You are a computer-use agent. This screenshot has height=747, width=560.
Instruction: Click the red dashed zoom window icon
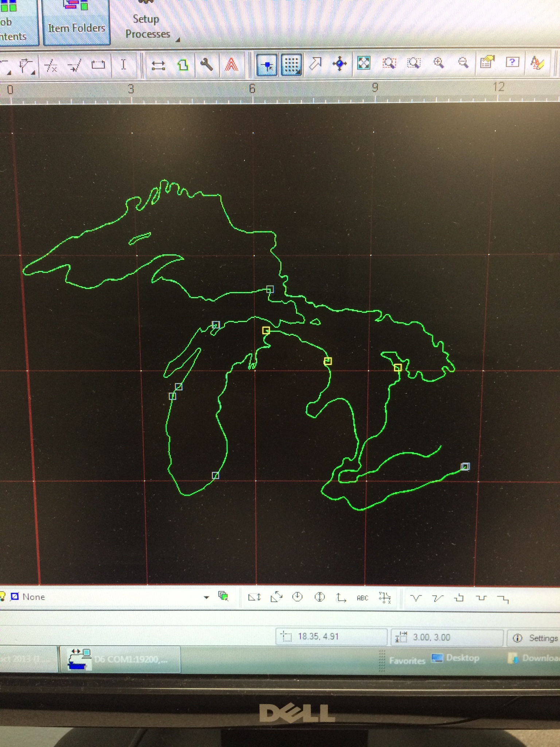pos(389,63)
